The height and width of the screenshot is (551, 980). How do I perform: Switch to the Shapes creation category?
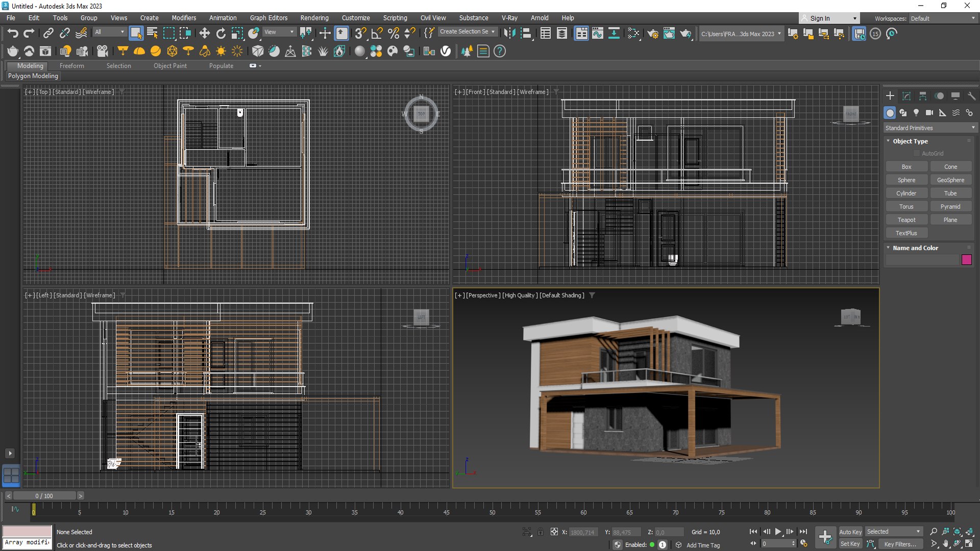903,113
